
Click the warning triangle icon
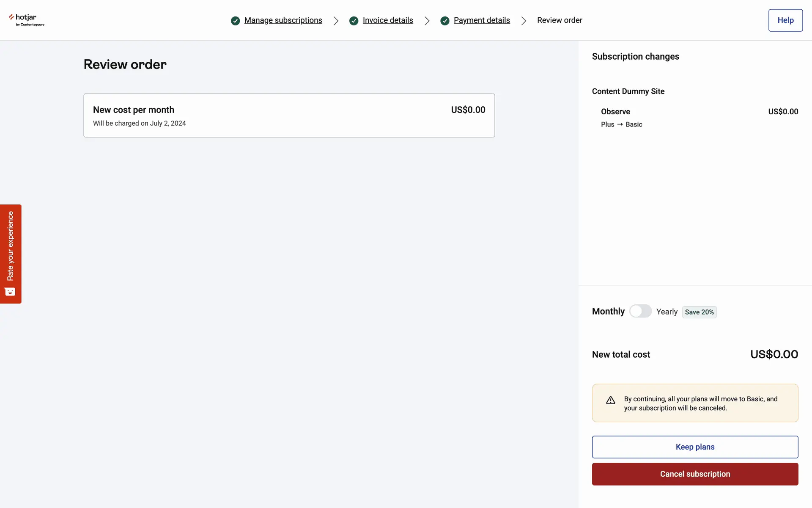coord(611,400)
